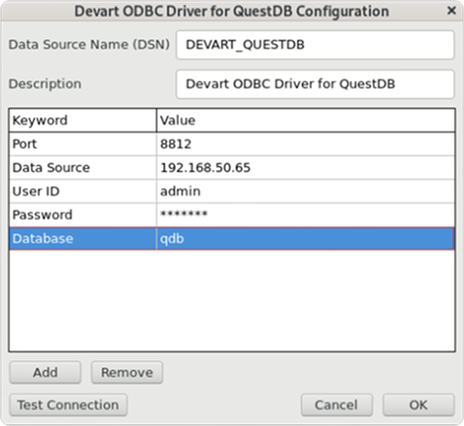Select the Data Source keyword cell
464x426 pixels.
click(x=83, y=168)
